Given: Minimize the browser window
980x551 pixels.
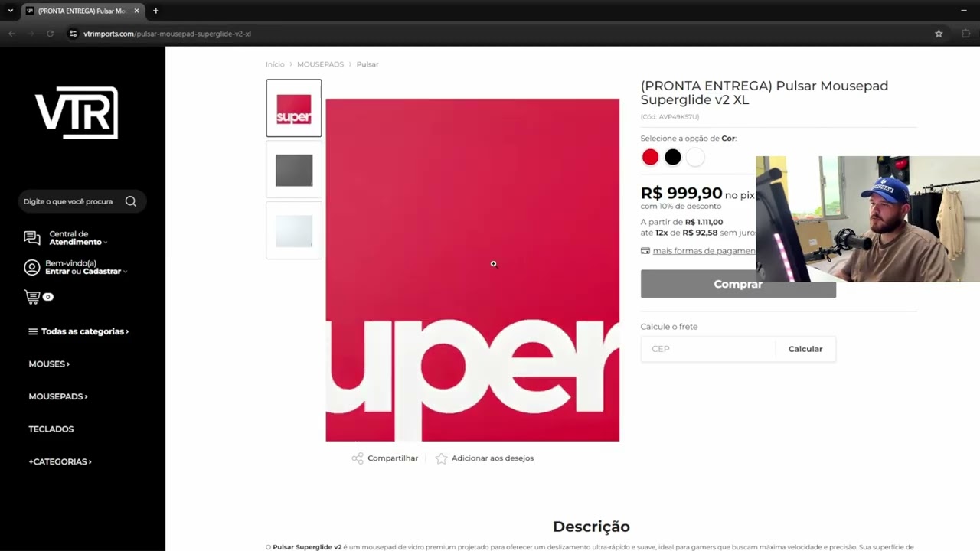Looking at the screenshot, I should click(x=963, y=11).
